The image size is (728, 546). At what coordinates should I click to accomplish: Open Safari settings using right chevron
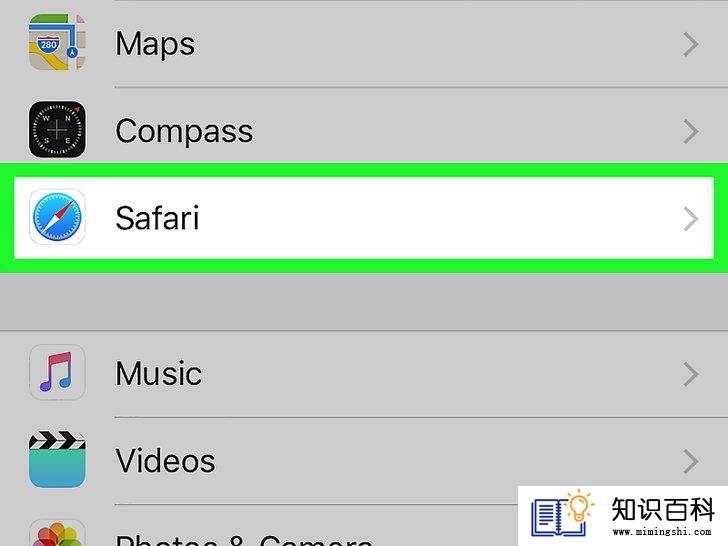pyautogui.click(x=691, y=219)
